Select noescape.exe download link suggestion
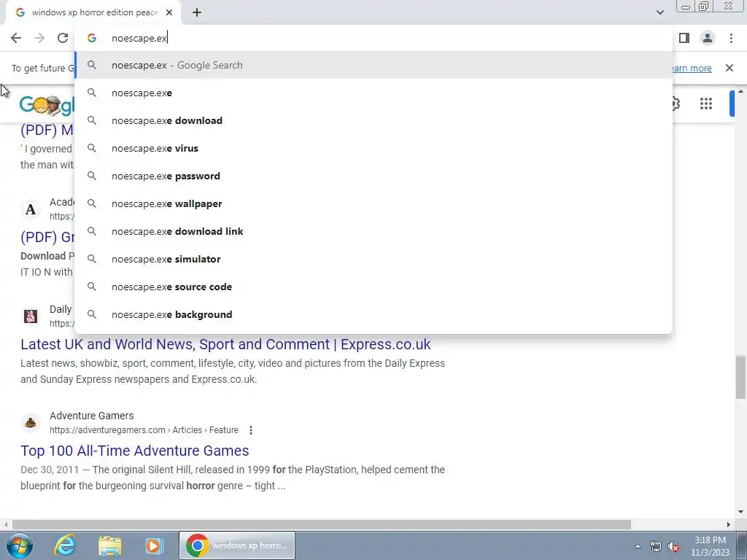747x560 pixels. coord(374,231)
